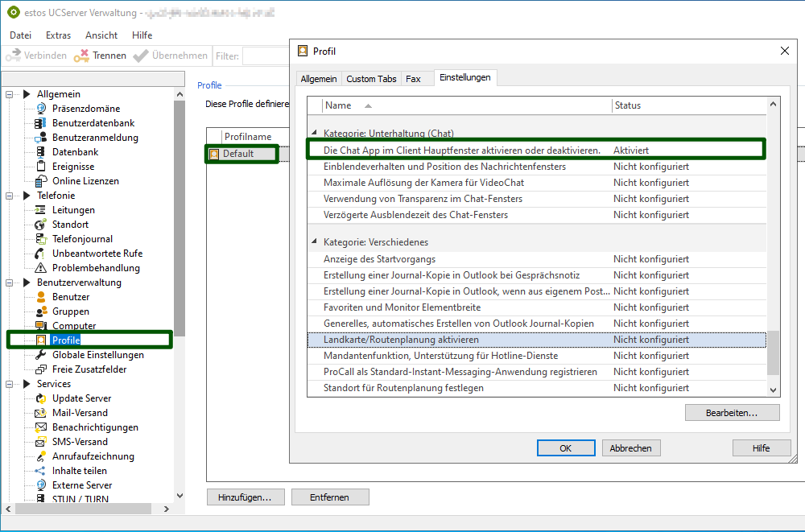Click the Gruppen users icon
The width and height of the screenshot is (805, 532).
(41, 311)
